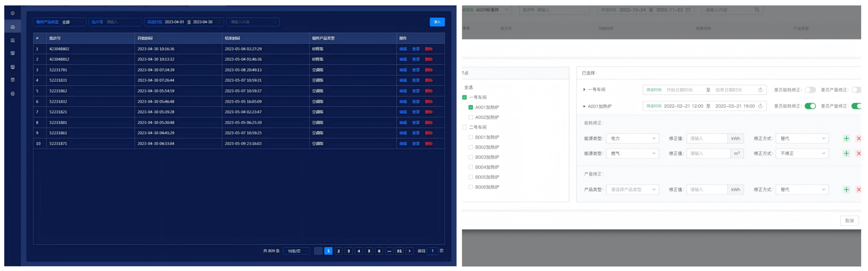
Task: Click 查看 for batch 52231791
Action: point(416,70)
